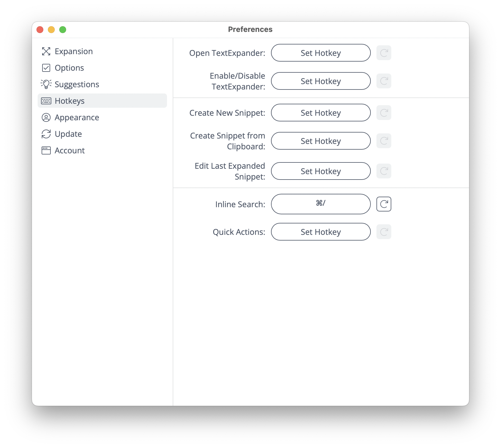Select the Options checkmark icon
This screenshot has width=501, height=448.
(x=46, y=68)
